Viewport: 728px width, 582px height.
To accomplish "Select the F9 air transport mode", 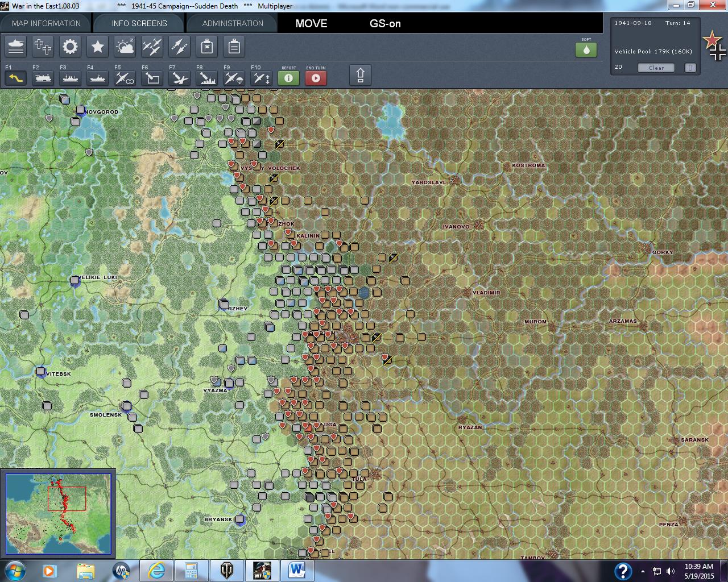I will click(234, 77).
